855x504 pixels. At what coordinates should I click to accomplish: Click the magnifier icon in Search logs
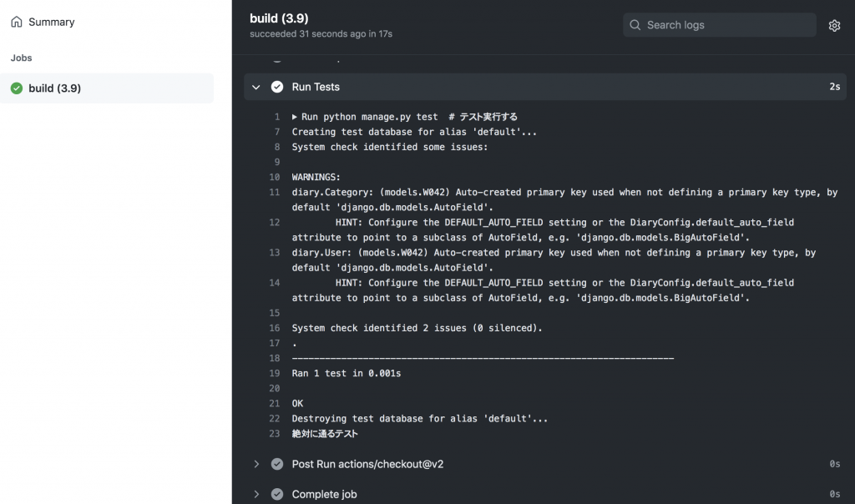(x=635, y=25)
